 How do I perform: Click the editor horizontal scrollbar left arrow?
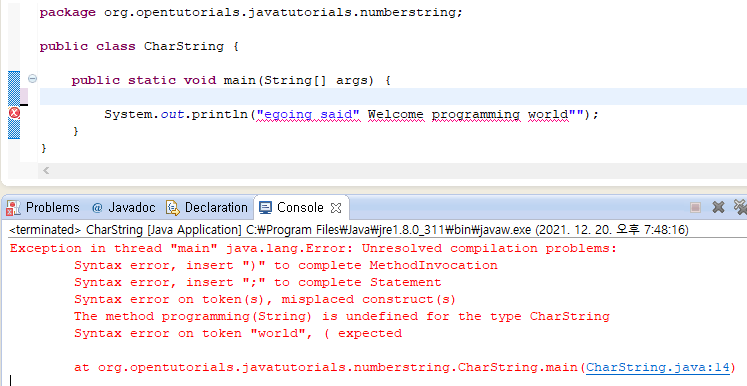[x=46, y=170]
